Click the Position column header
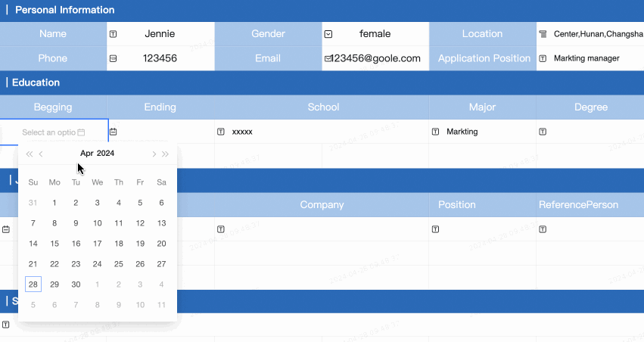This screenshot has height=342, width=644. coord(457,204)
